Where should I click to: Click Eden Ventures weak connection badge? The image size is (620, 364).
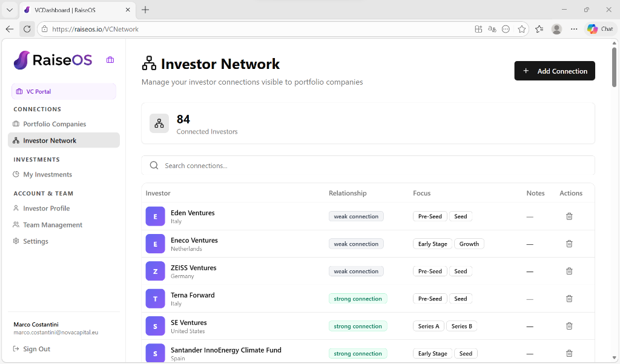[x=356, y=216]
